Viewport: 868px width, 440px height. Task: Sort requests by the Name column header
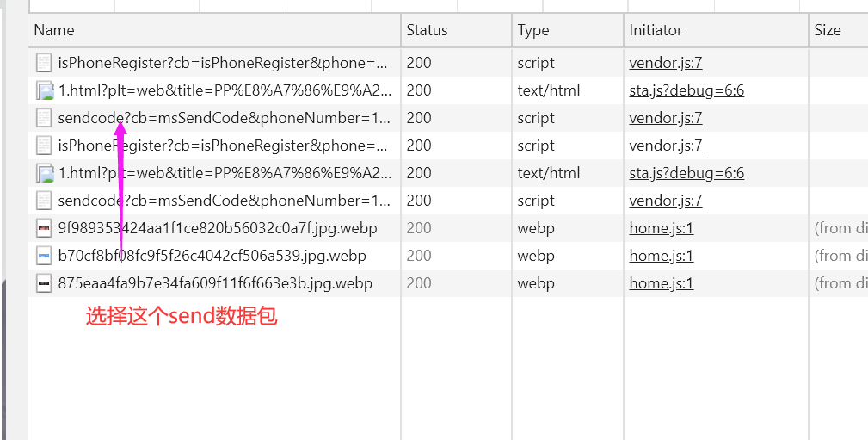point(54,30)
